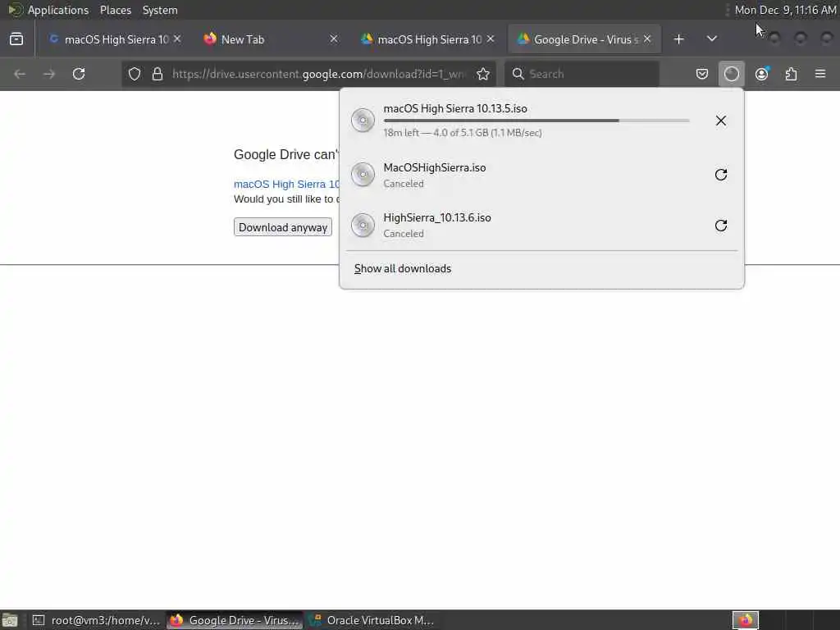Close the Google Drive - Virus tab
The height and width of the screenshot is (630, 840).
(x=647, y=39)
